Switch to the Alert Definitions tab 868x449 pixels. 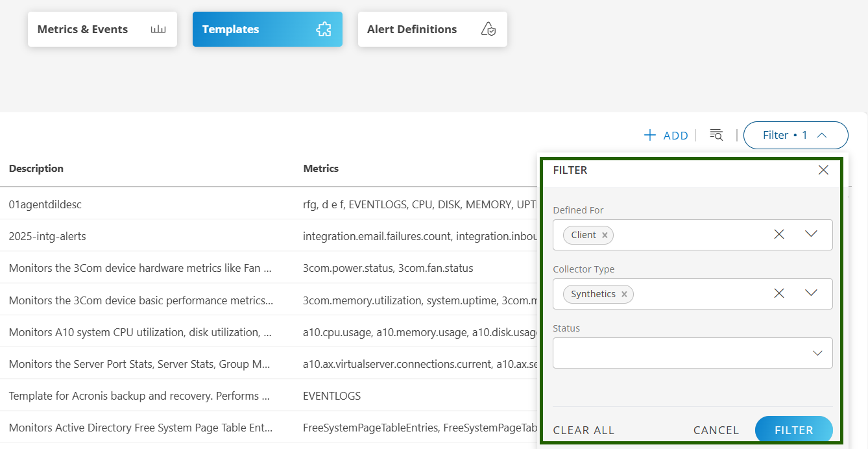pyautogui.click(x=432, y=29)
